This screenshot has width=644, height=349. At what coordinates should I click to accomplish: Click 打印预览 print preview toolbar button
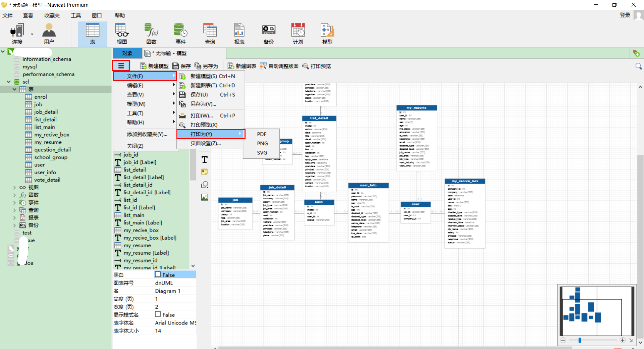pyautogui.click(x=316, y=66)
